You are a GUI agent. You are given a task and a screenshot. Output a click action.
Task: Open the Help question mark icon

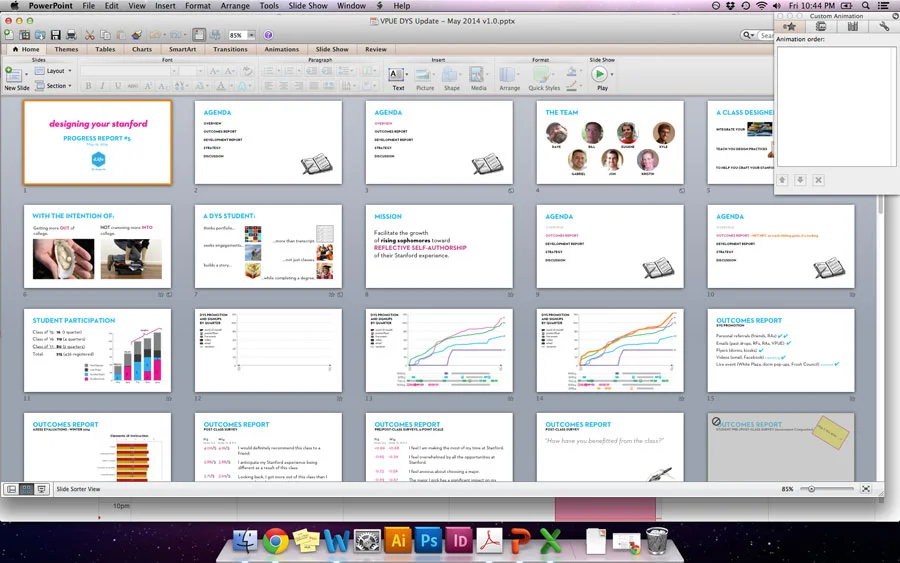click(268, 35)
